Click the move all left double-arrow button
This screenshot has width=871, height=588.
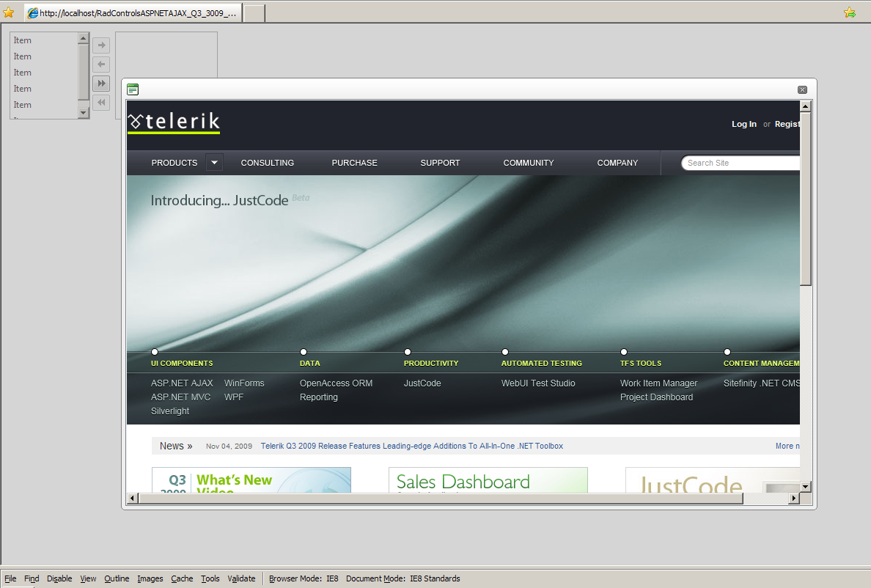(101, 102)
